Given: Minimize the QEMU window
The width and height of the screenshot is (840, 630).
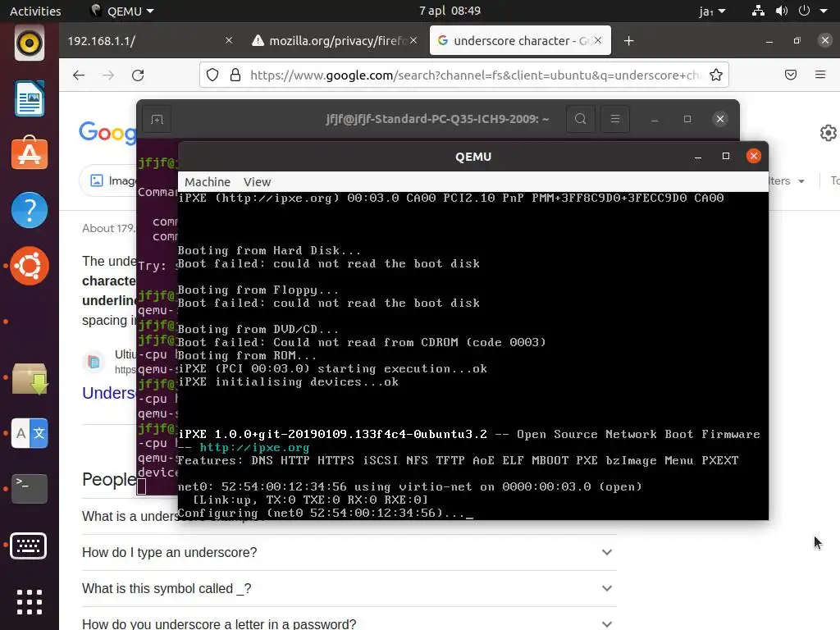Looking at the screenshot, I should click(697, 157).
